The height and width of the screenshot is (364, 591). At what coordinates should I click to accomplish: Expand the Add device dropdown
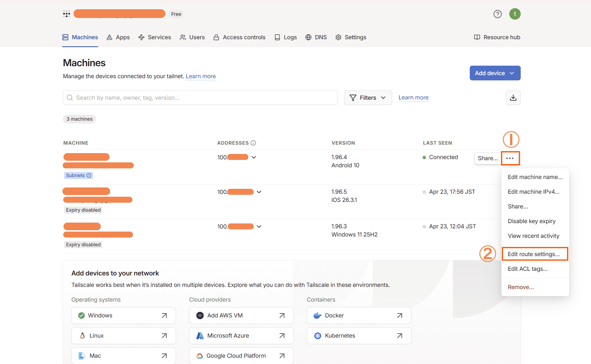(x=495, y=73)
